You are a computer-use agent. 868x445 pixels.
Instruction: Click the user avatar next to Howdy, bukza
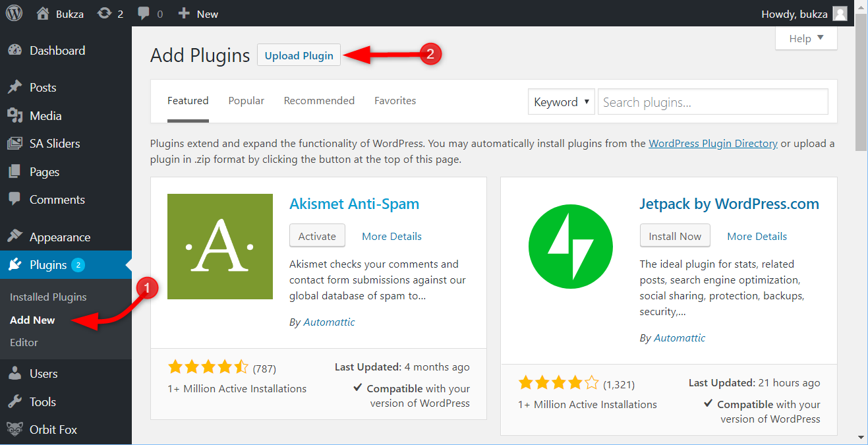(840, 13)
